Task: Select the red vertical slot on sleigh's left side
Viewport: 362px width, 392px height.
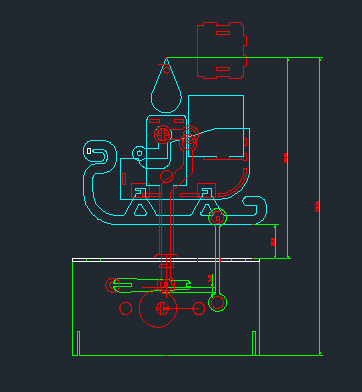Action: point(124,179)
